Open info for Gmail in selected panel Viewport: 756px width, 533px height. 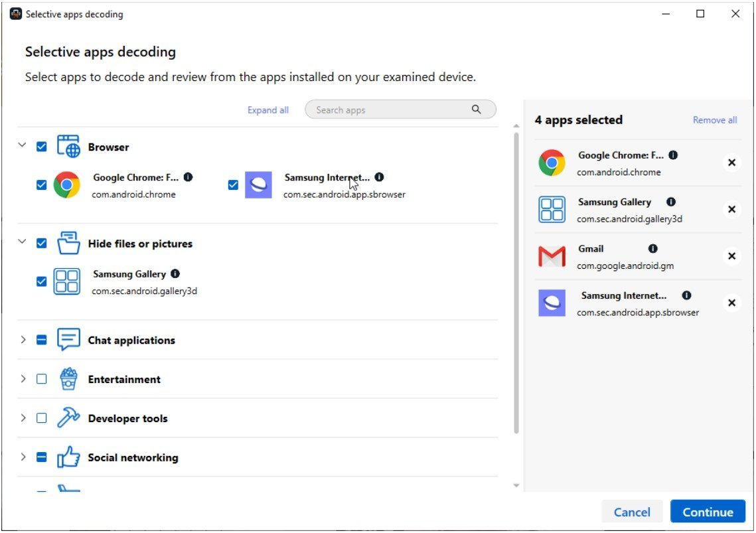click(653, 248)
